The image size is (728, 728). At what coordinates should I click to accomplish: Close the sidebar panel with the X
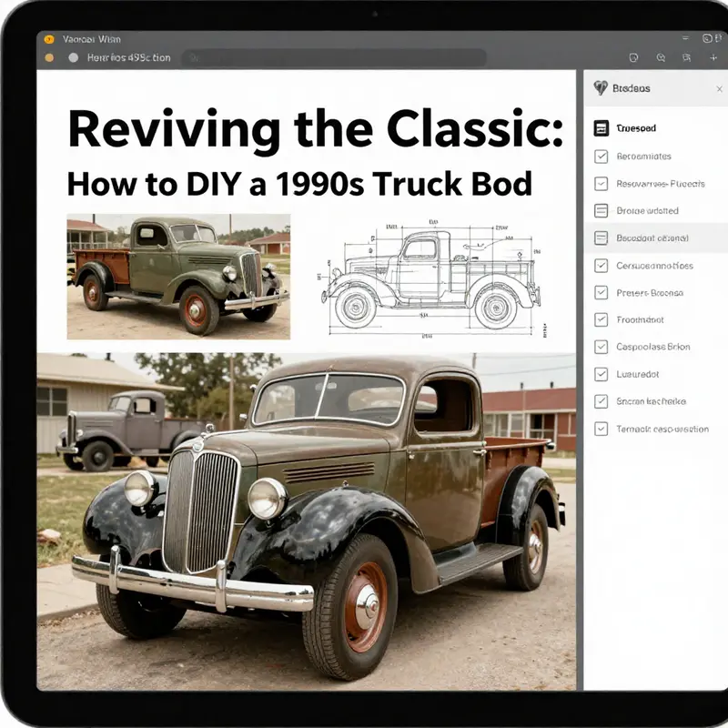pyautogui.click(x=720, y=88)
